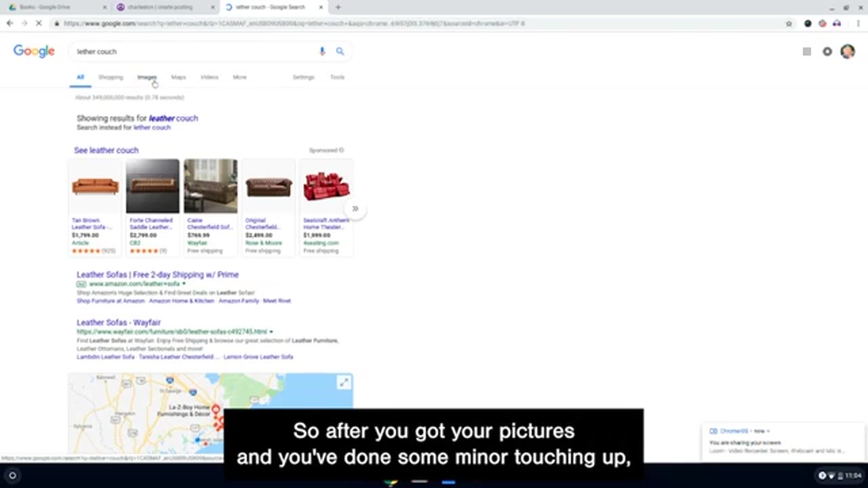
Task: Click the red round extension icon
Action: 823,23
